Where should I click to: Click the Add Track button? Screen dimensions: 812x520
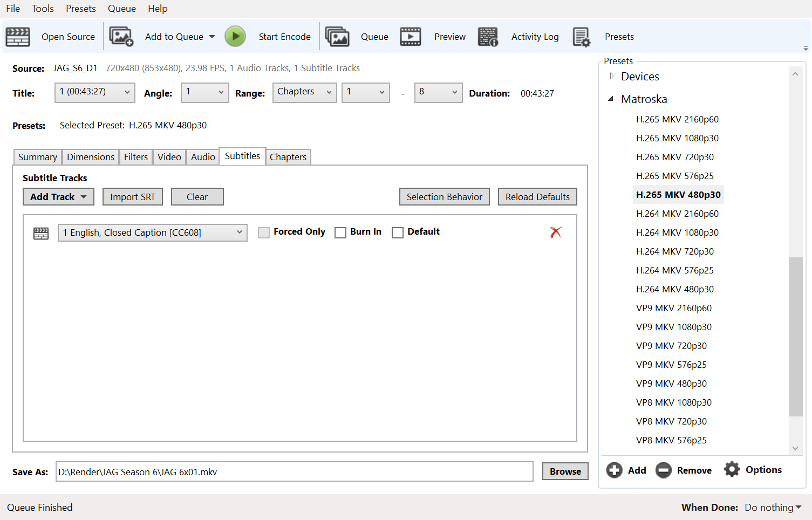58,197
